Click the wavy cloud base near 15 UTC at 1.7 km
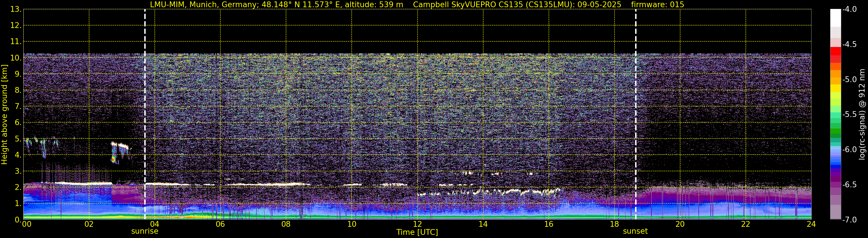This screenshot has height=238, width=868. pos(489,192)
